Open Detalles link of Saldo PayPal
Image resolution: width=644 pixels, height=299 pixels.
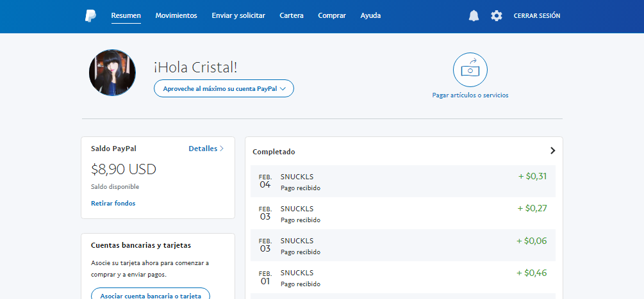pyautogui.click(x=206, y=149)
